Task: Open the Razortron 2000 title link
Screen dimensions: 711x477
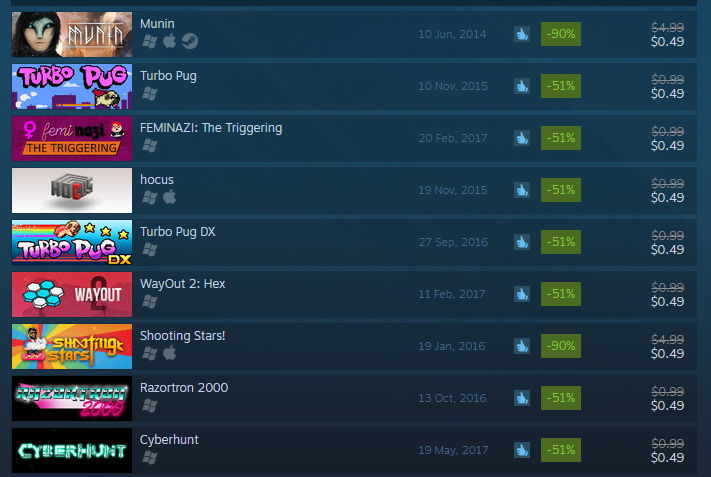Action: click(x=184, y=388)
